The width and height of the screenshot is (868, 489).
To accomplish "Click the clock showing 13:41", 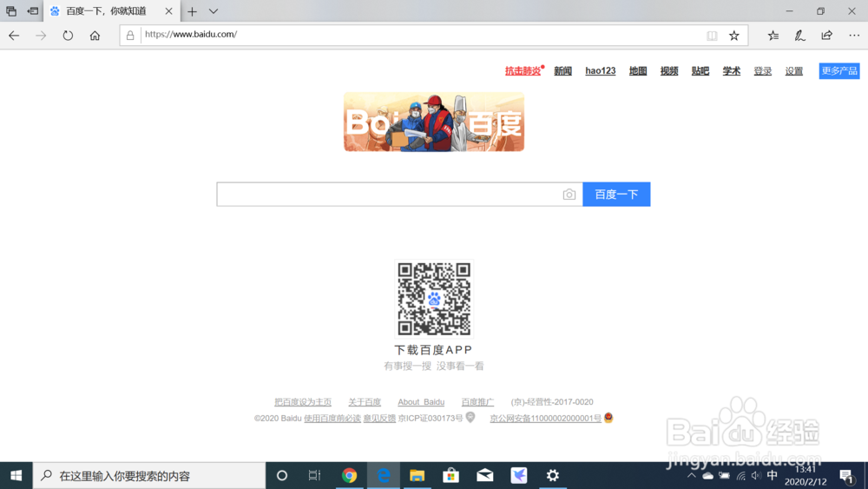I will click(x=806, y=470).
